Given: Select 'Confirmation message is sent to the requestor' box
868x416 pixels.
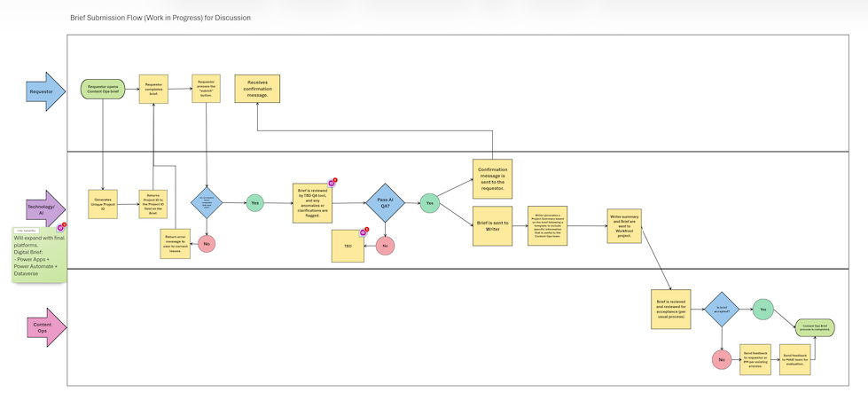Looking at the screenshot, I should point(492,179).
